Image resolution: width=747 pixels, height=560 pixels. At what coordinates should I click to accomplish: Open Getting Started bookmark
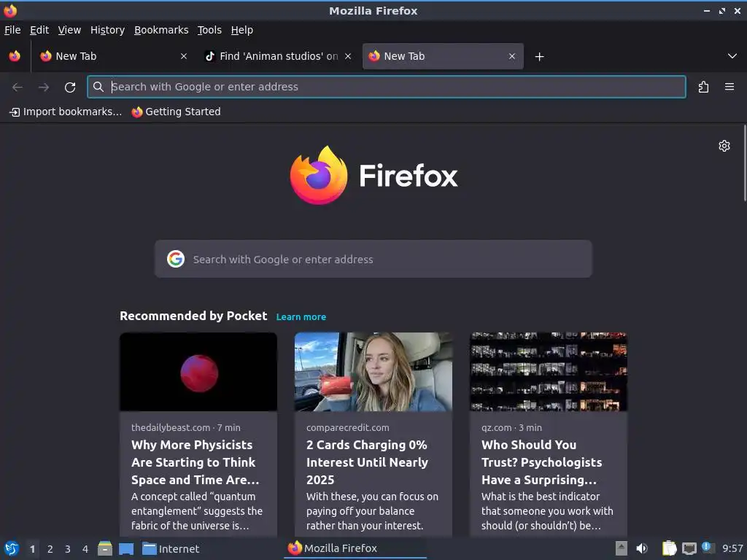[x=177, y=112]
